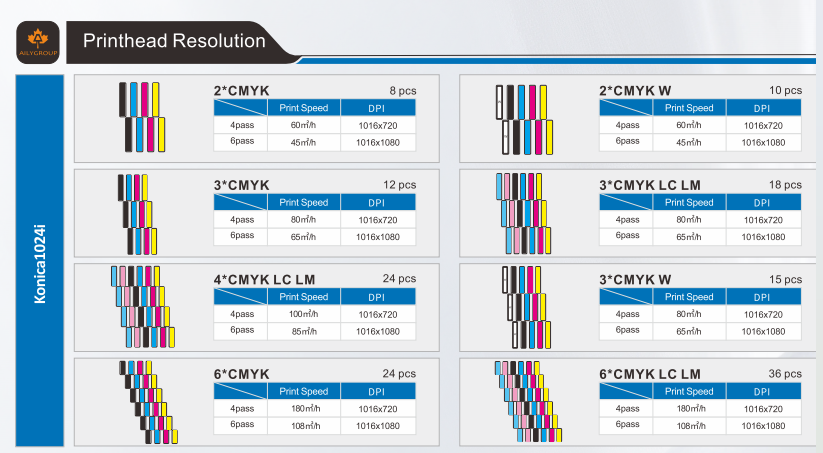Click the 36 pcs label
823x453 pixels.
(x=785, y=374)
